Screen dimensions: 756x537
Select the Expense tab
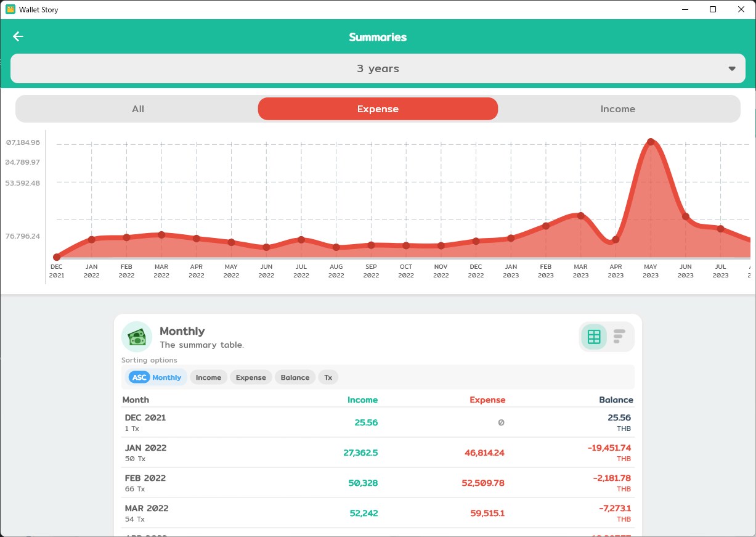click(378, 109)
